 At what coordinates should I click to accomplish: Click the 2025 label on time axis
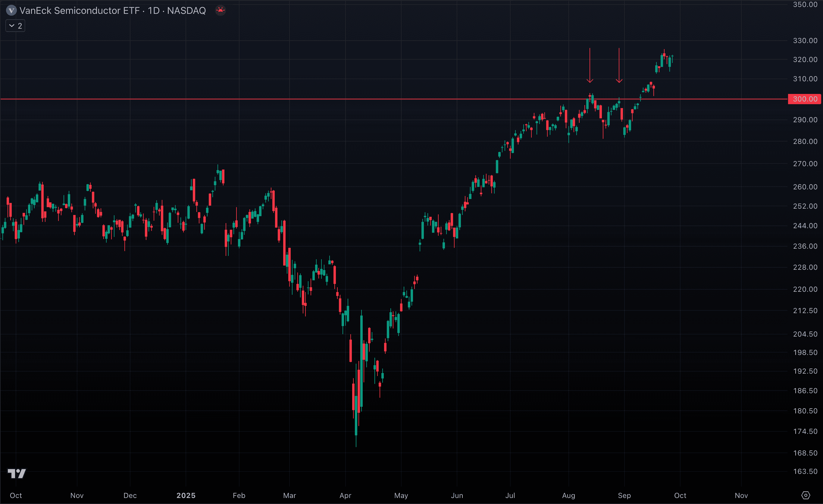[x=186, y=495]
